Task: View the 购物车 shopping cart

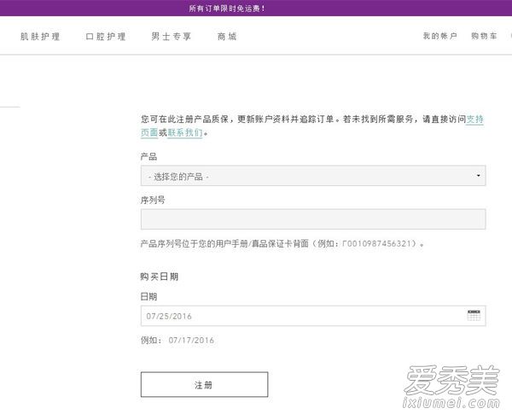Action: (485, 37)
